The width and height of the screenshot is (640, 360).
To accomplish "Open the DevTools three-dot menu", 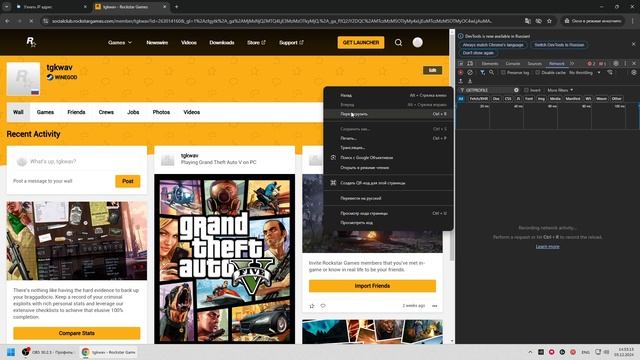I will (625, 64).
